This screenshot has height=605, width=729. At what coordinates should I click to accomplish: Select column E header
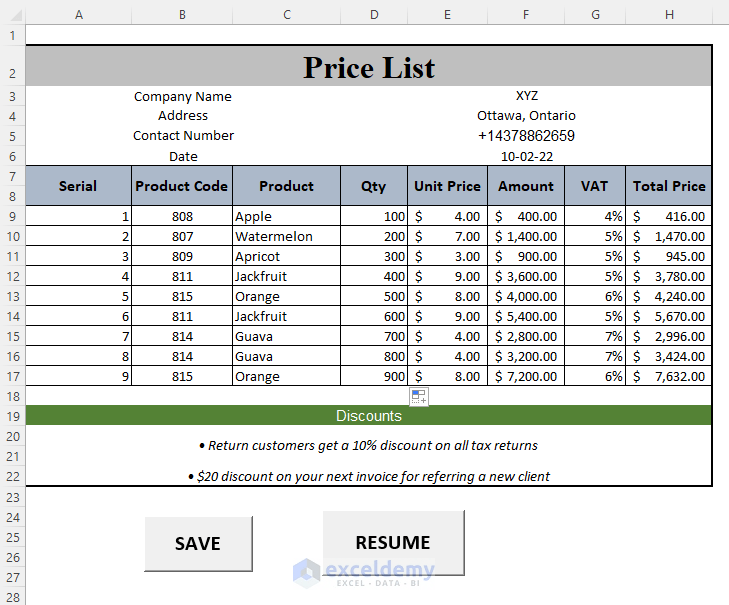(x=447, y=15)
